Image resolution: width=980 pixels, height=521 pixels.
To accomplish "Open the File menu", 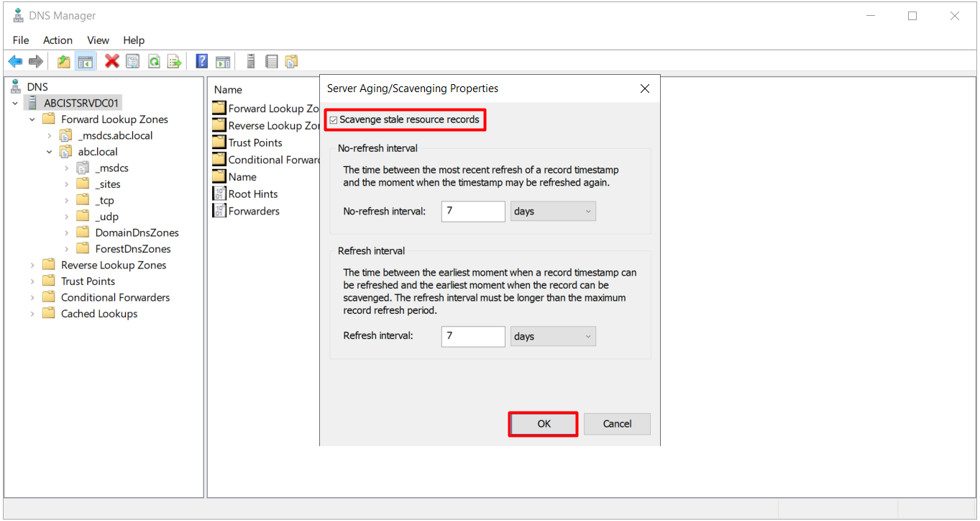I will pyautogui.click(x=21, y=40).
